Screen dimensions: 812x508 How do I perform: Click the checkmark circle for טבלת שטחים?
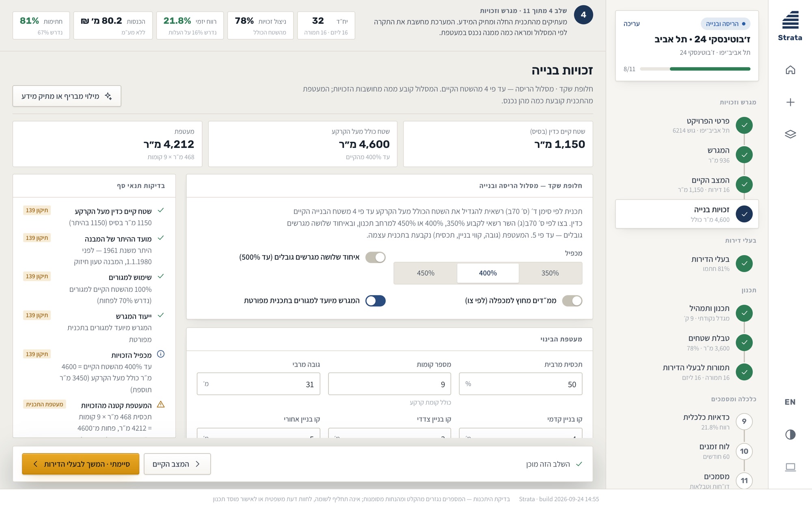744,343
